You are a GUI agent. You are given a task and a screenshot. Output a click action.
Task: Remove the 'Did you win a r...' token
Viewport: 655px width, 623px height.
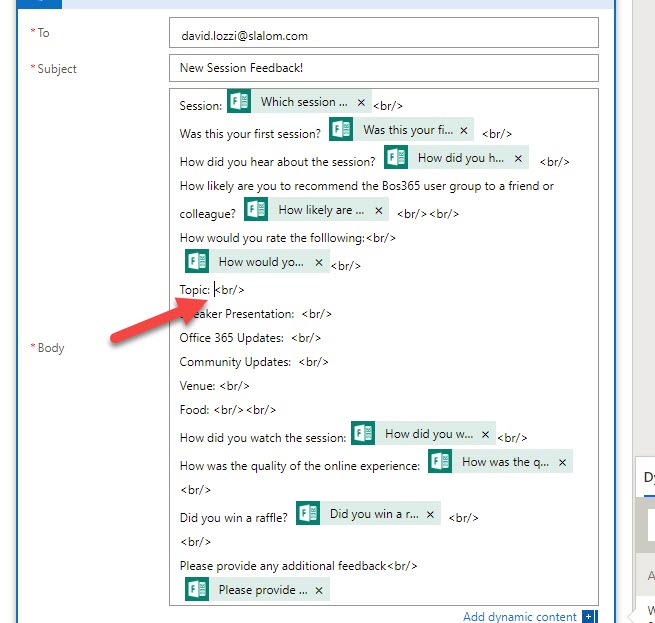(x=430, y=514)
